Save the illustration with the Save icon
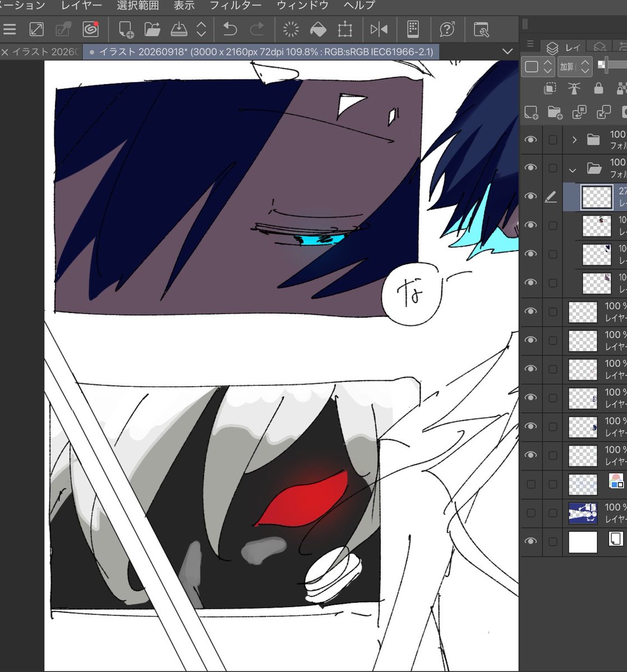Viewport: 627px width, 672px height. click(179, 29)
